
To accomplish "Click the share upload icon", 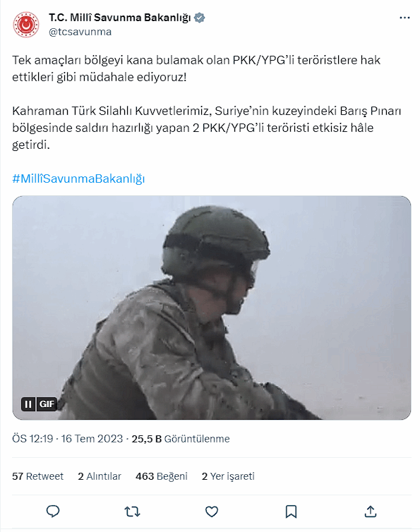I will click(x=371, y=512).
